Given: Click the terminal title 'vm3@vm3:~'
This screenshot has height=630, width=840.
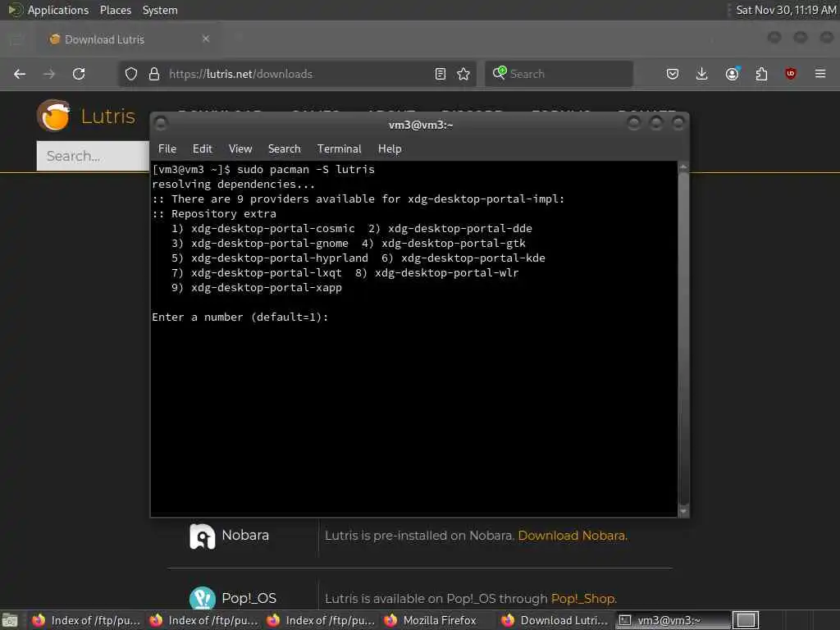Looking at the screenshot, I should [421, 125].
